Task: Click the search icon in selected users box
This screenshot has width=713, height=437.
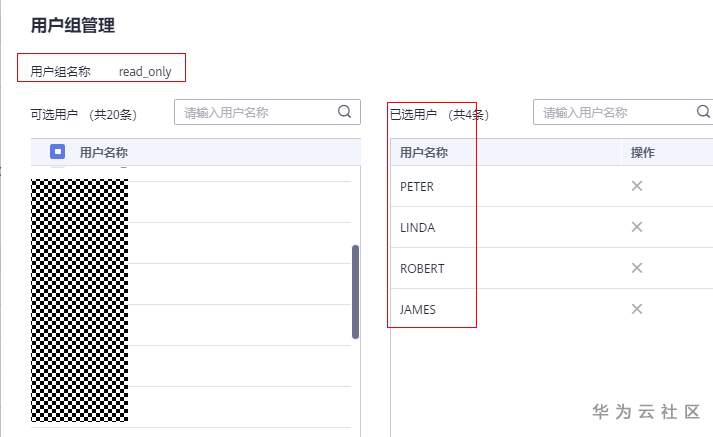Action: click(x=703, y=112)
